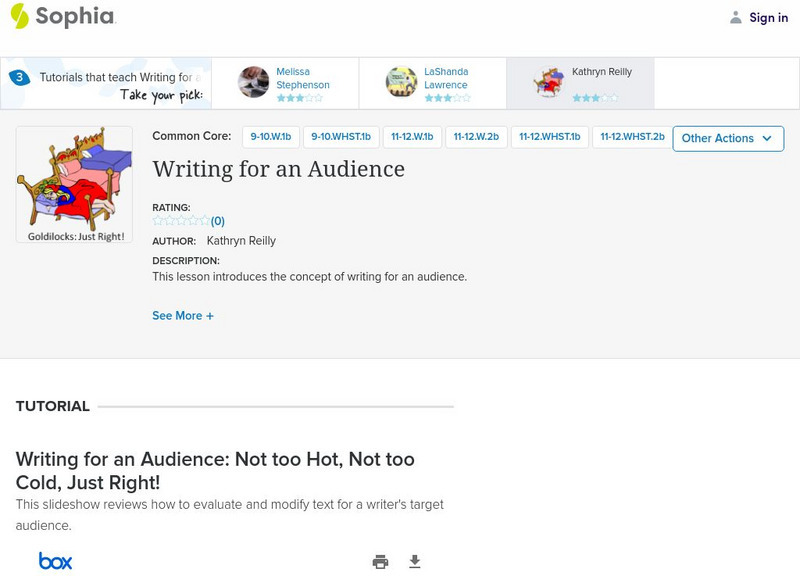Expand description with See More +
The image size is (800, 576).
point(183,316)
